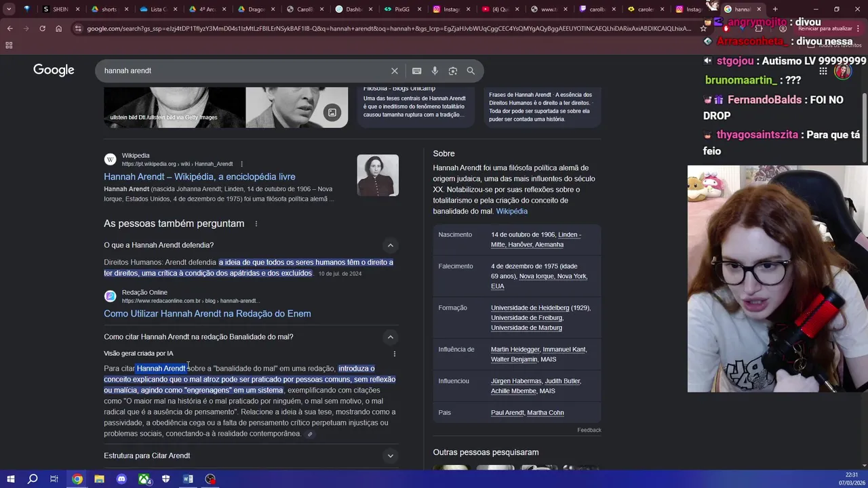
Task: Open the Jürgen Habermas link
Action: (516, 382)
